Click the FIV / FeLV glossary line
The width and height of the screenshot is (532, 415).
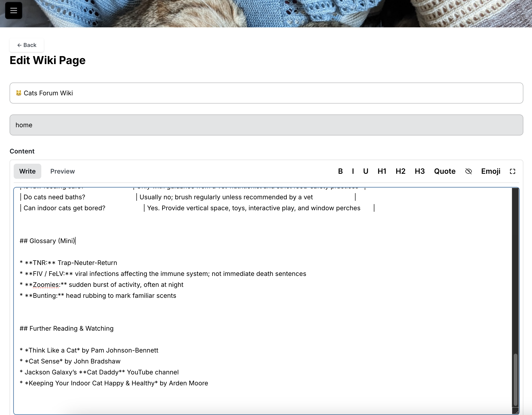click(x=163, y=274)
